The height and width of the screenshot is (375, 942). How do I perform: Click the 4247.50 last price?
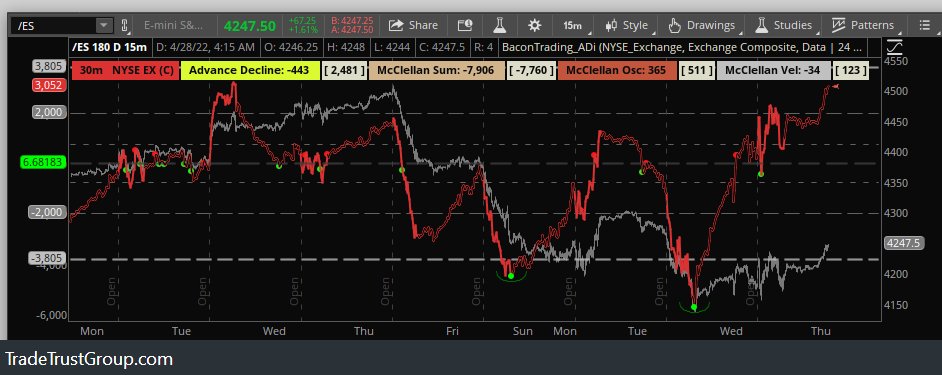[x=250, y=26]
